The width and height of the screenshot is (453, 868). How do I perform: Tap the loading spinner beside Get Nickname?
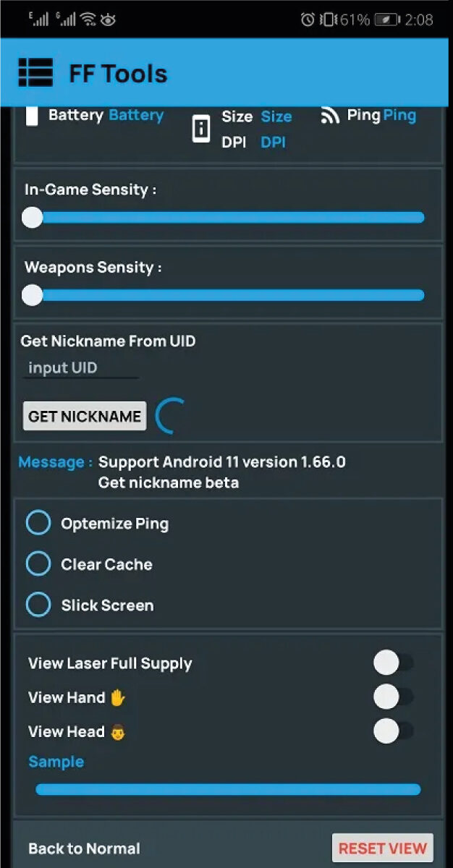pos(172,416)
